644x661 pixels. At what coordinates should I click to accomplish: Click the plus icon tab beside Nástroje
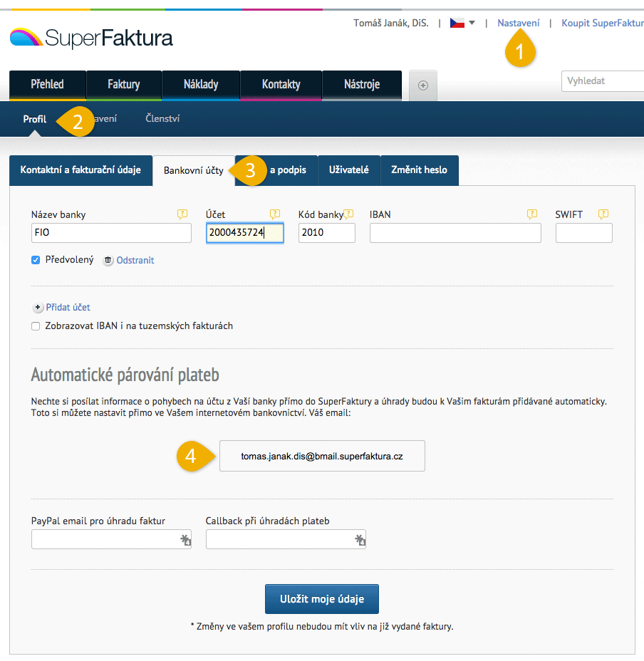point(423,85)
